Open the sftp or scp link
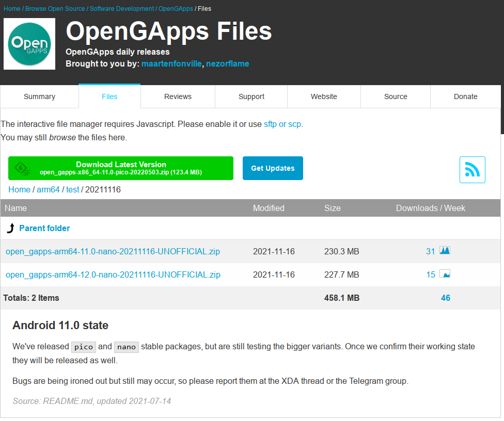 pos(282,124)
